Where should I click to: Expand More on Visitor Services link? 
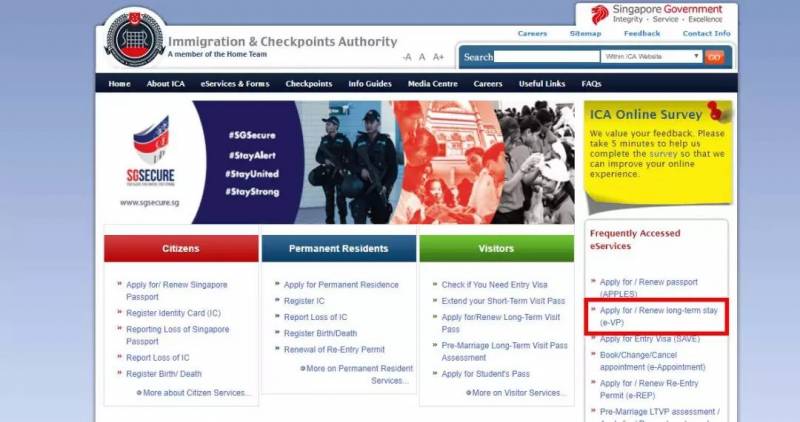click(516, 393)
